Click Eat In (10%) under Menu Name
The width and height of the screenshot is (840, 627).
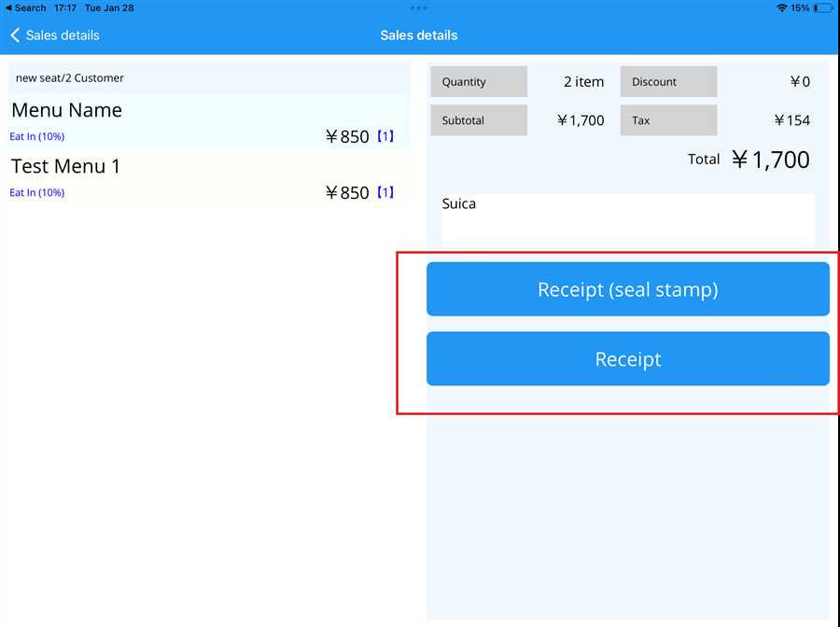(37, 137)
